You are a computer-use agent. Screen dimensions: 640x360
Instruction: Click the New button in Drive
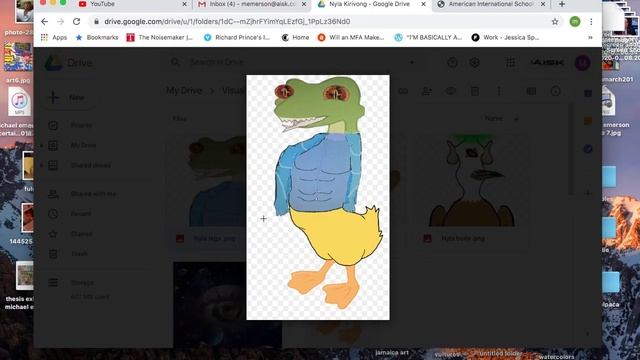pyautogui.click(x=69, y=98)
